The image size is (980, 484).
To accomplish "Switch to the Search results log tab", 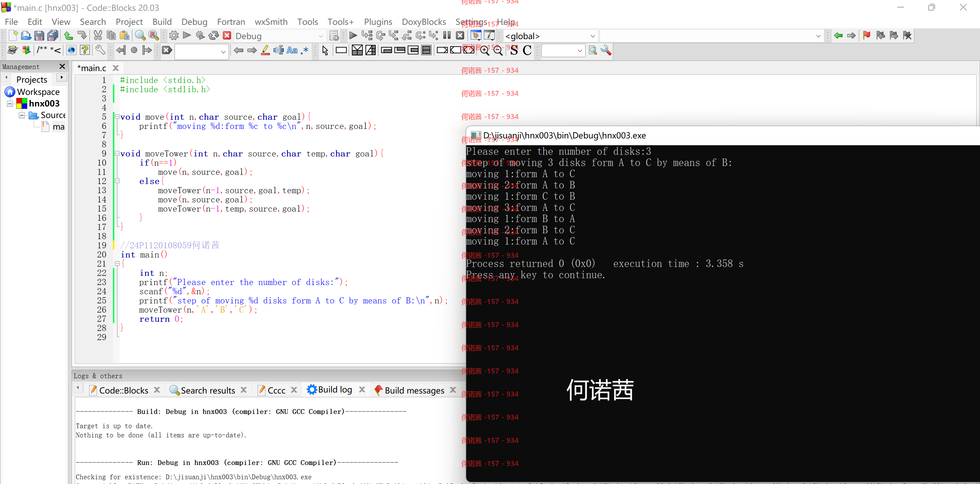I will coord(208,390).
